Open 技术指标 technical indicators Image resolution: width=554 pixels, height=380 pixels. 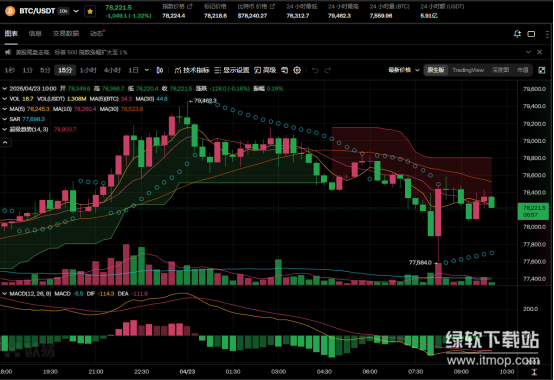click(192, 70)
